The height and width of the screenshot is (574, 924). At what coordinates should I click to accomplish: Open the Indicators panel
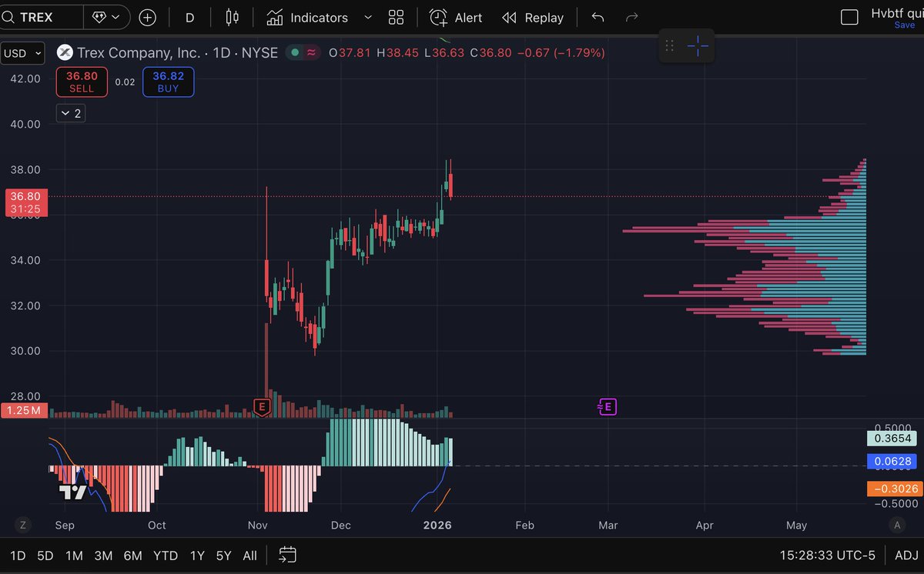tap(307, 17)
